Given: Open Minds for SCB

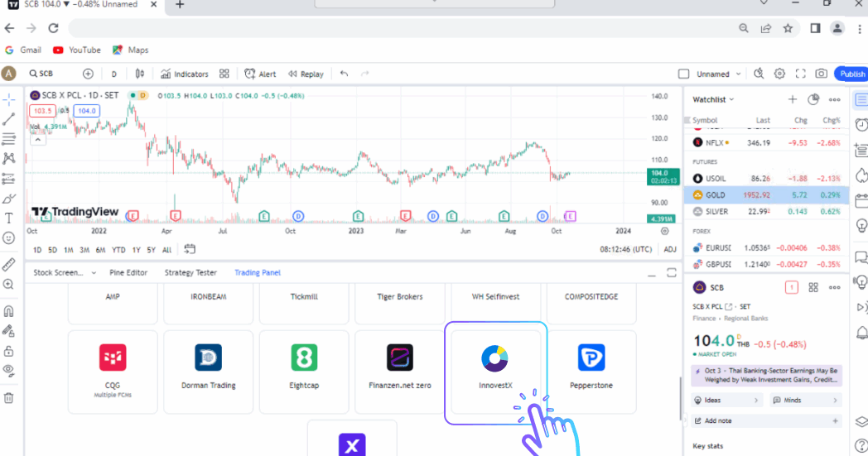Looking at the screenshot, I should pos(806,400).
